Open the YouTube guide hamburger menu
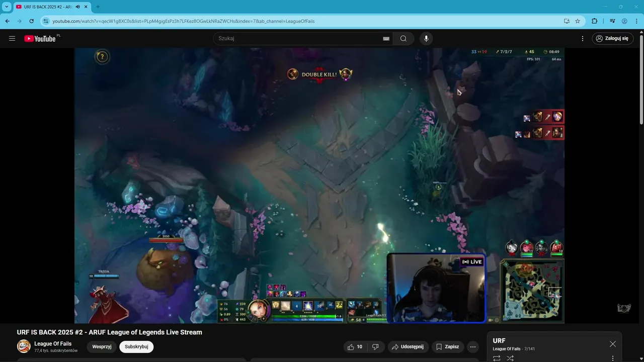 tap(12, 39)
